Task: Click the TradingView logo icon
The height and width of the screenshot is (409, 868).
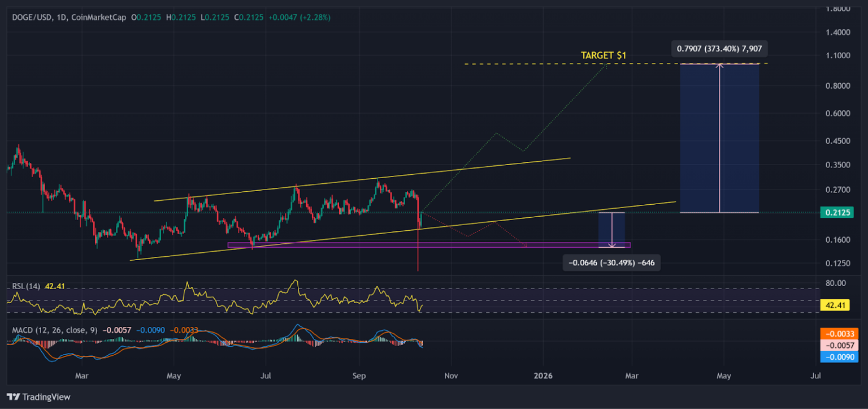Action: (14, 397)
